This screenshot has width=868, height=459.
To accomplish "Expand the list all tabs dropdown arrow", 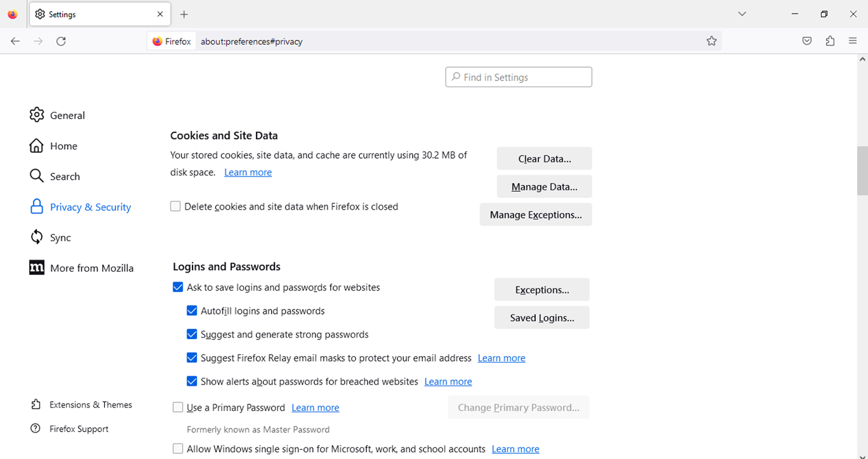I will 742,14.
